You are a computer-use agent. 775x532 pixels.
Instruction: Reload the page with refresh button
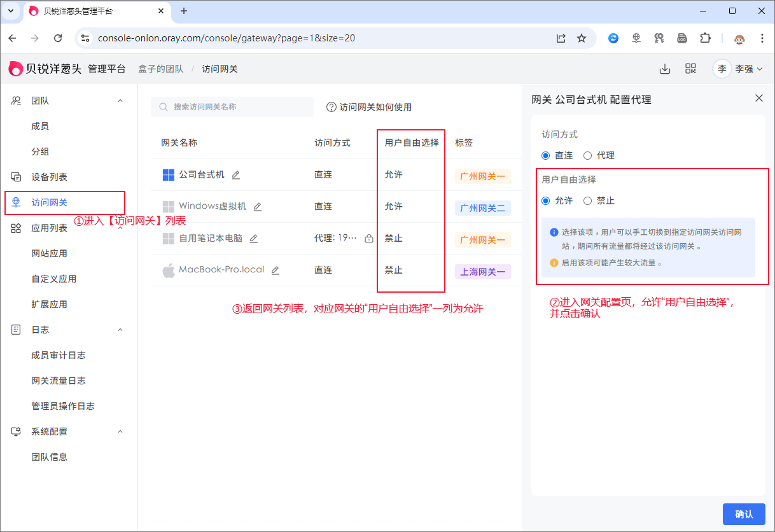[x=58, y=38]
